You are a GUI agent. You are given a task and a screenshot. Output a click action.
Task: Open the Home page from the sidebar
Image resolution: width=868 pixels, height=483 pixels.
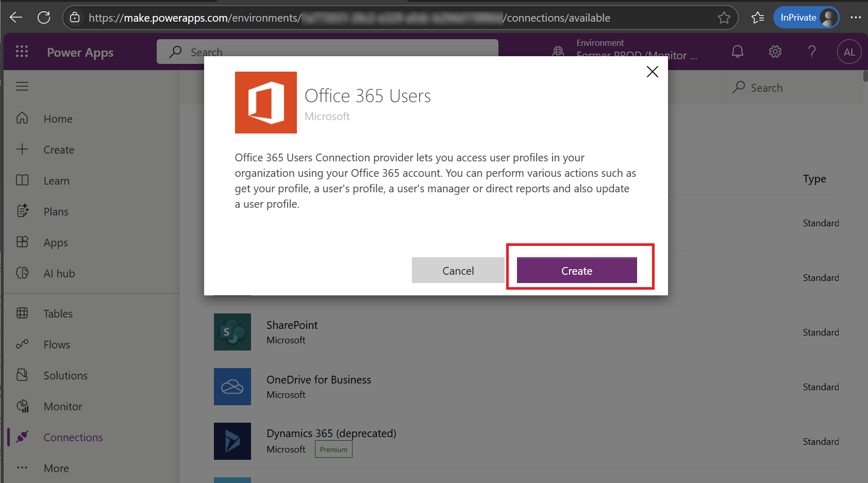[57, 119]
